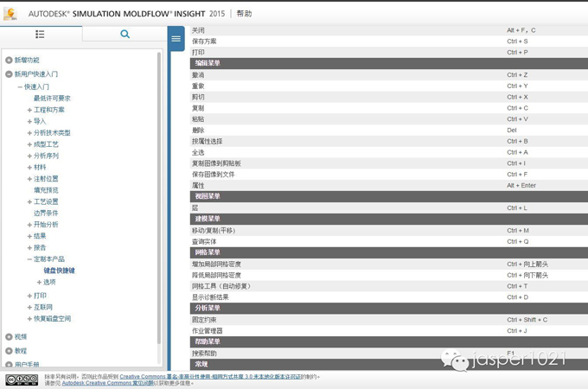Viewport: 588px width, 389px height.
Task: Select the 复制 table row
Action: (x=389, y=108)
